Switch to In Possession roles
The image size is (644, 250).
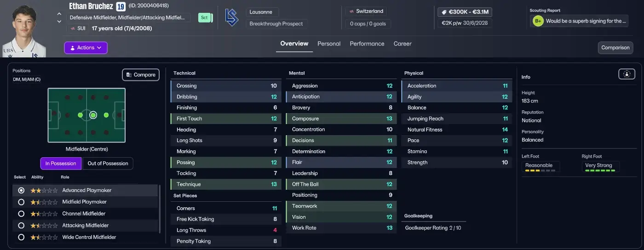pos(61,164)
